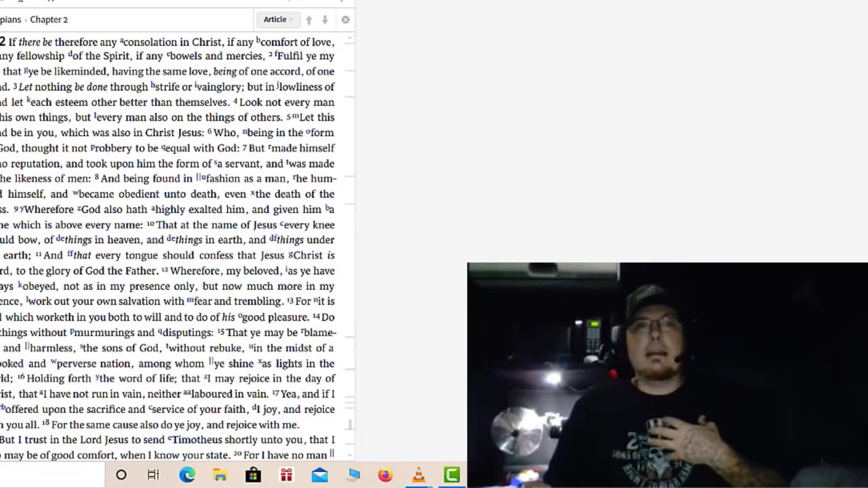Open Cortana circle in the taskbar
Image resolution: width=868 pixels, height=488 pixels.
point(121,475)
